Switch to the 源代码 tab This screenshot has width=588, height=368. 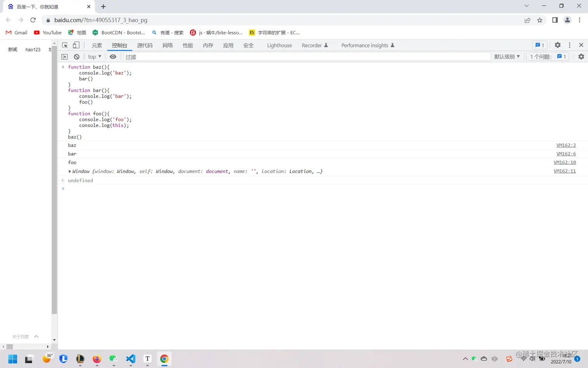click(145, 46)
